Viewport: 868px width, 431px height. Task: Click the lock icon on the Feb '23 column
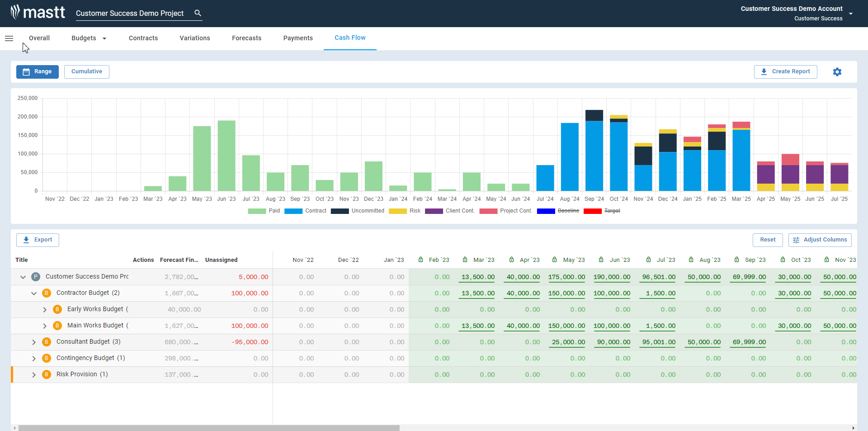coord(420,260)
